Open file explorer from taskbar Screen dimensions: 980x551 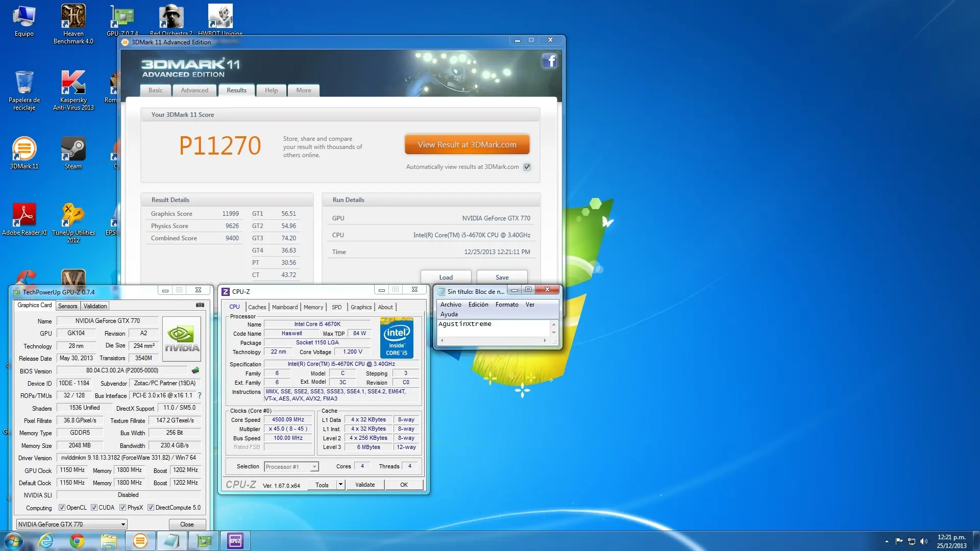pos(108,541)
